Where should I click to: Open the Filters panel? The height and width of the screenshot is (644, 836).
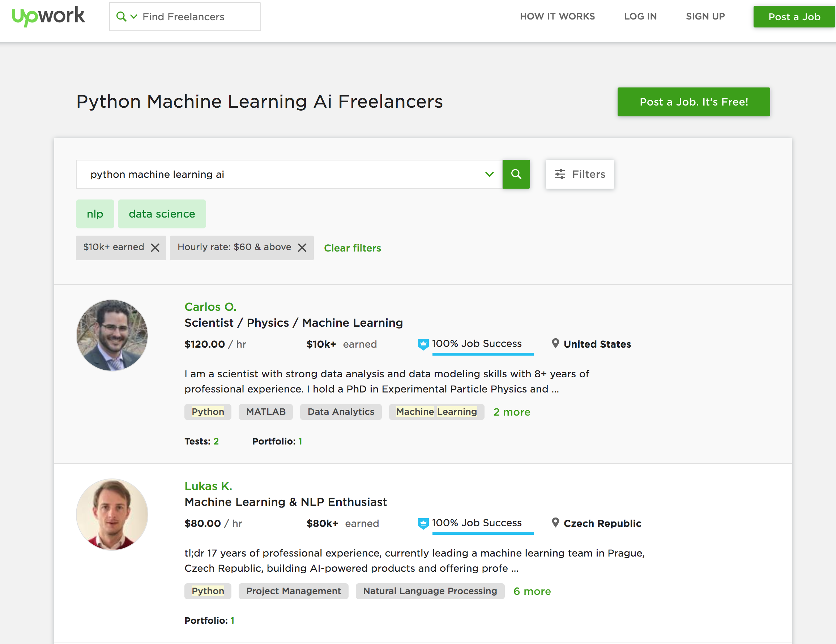(x=580, y=174)
